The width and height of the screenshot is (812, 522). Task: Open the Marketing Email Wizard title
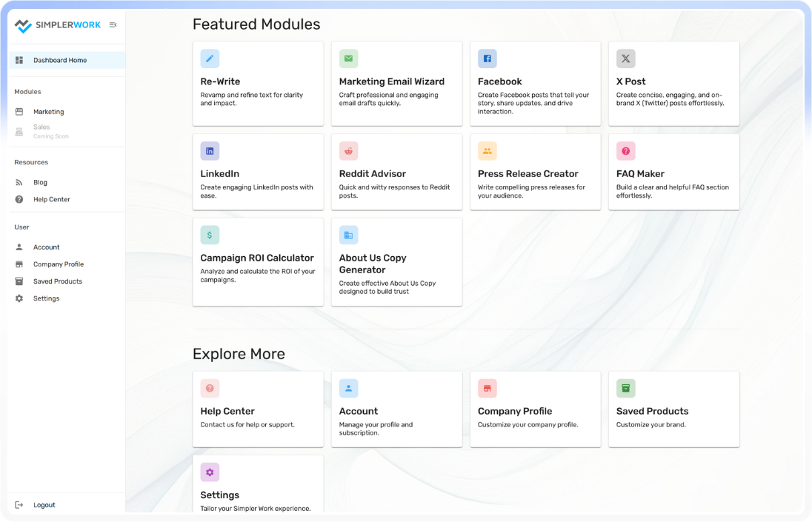(x=391, y=81)
